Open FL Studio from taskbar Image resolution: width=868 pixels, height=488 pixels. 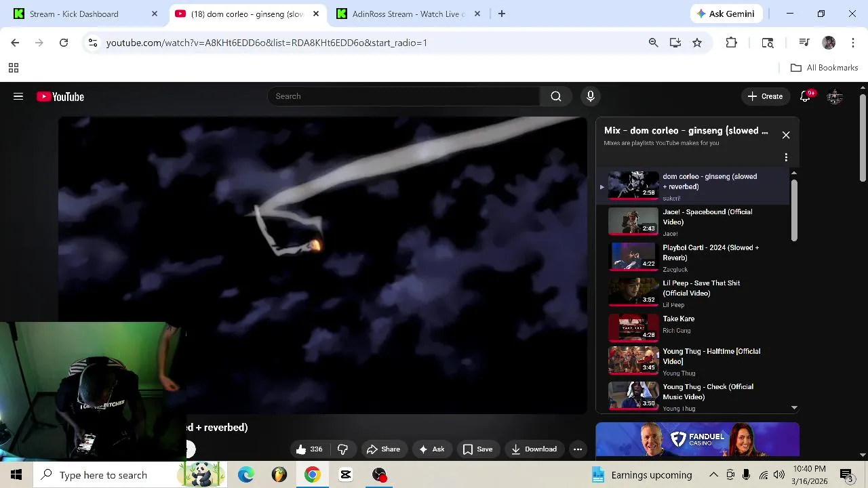coord(279,474)
